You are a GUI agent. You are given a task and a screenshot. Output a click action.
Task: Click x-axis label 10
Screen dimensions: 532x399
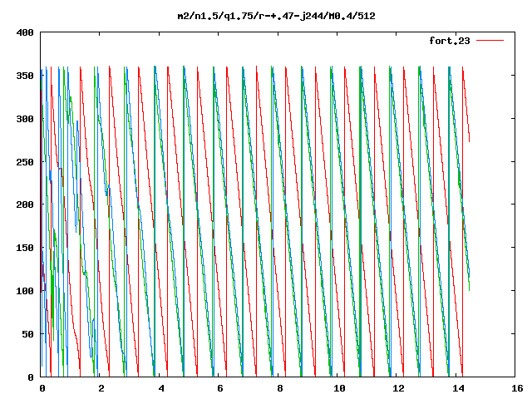pyautogui.click(x=339, y=388)
